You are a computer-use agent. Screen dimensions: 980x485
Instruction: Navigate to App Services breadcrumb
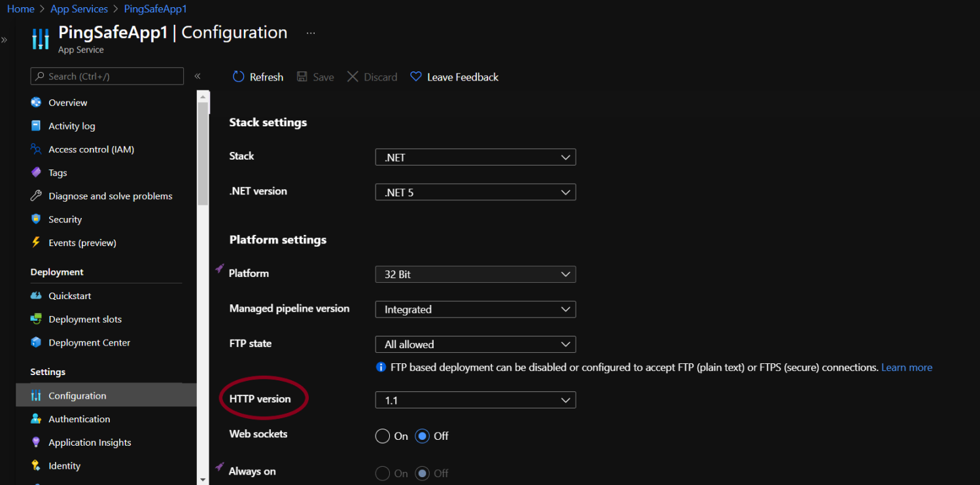coord(79,9)
